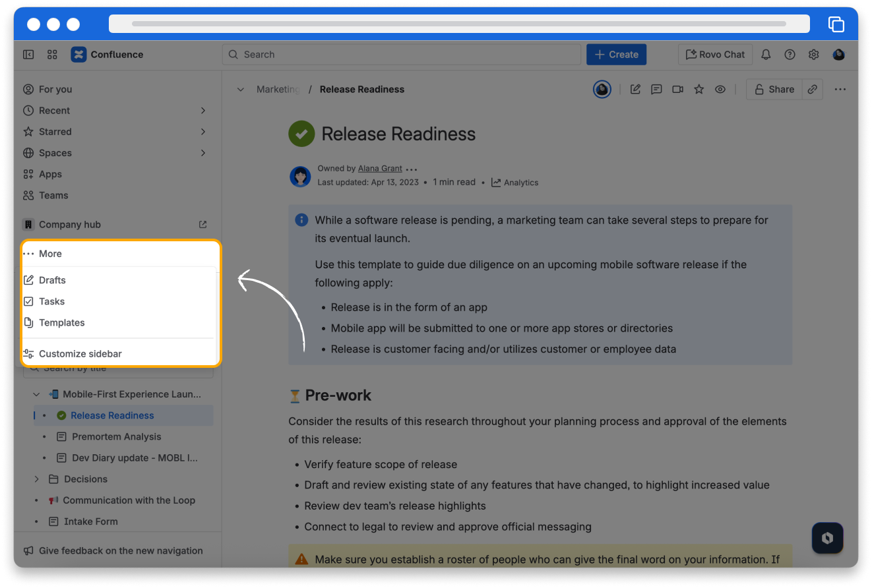Open the app switcher grid icon
Screen dimensions: 872x588
click(x=53, y=55)
